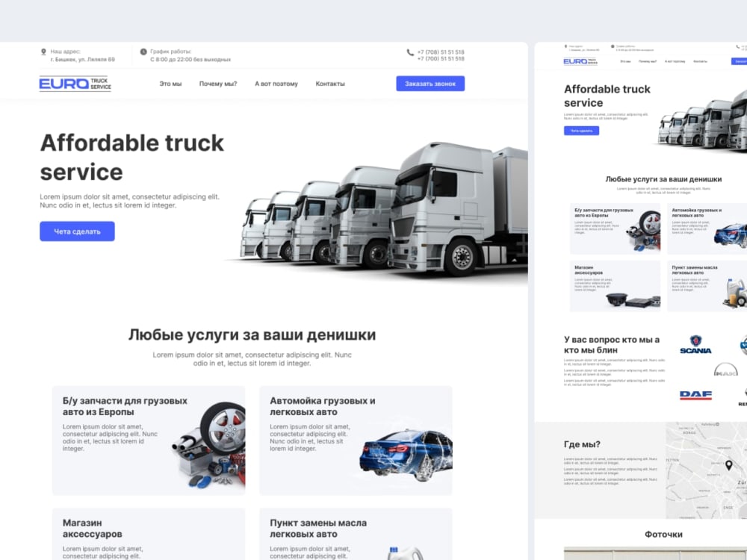The height and width of the screenshot is (560, 747).
Task: Click the 'Affordable truck service' main heading
Action: click(132, 157)
